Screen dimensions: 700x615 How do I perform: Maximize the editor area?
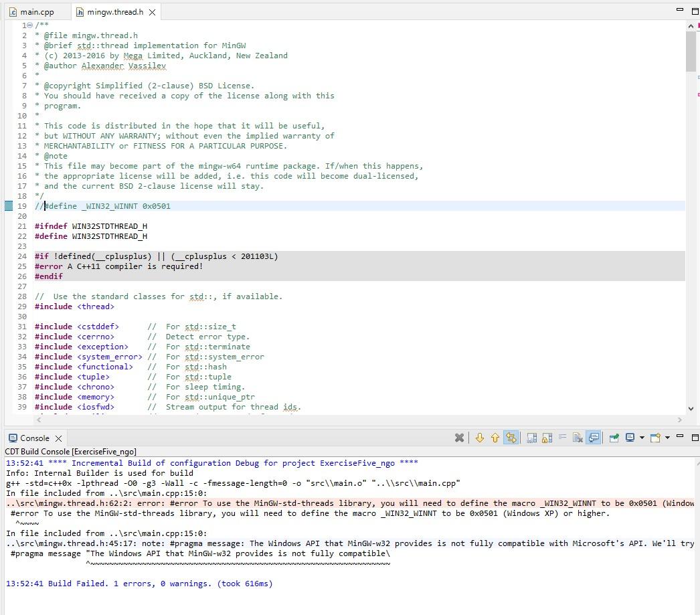tap(695, 11)
